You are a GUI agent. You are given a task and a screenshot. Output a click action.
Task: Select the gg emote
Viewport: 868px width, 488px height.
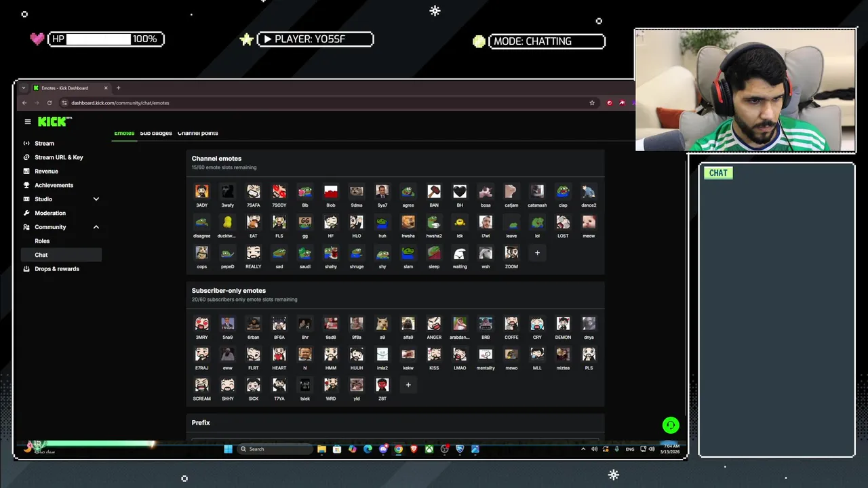pos(305,222)
